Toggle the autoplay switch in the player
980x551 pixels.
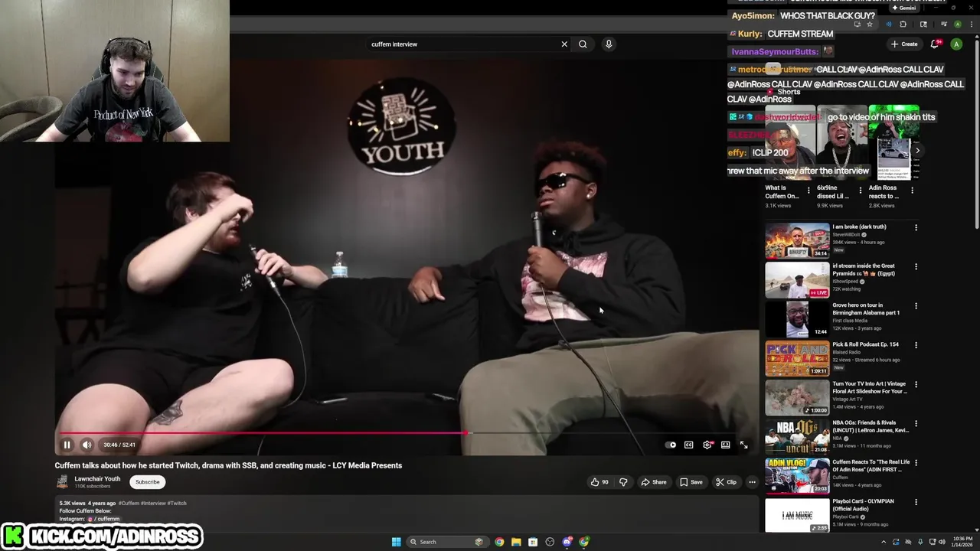pyautogui.click(x=671, y=445)
